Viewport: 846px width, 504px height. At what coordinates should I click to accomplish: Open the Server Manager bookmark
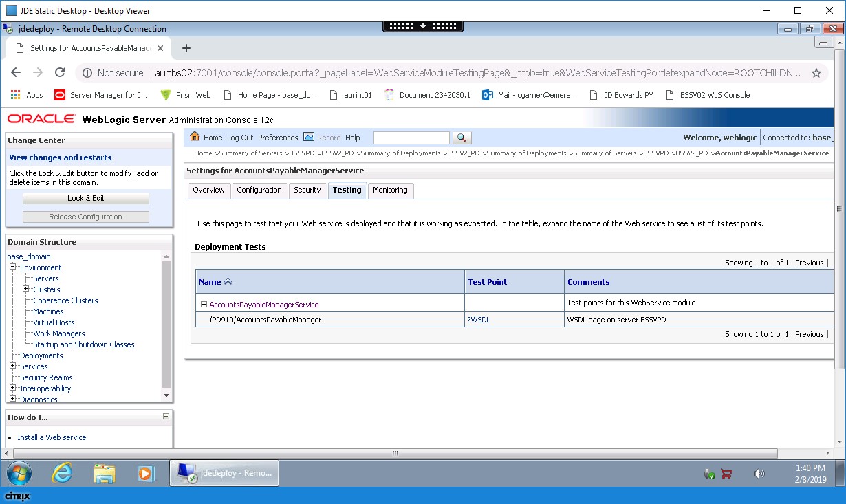(x=101, y=95)
